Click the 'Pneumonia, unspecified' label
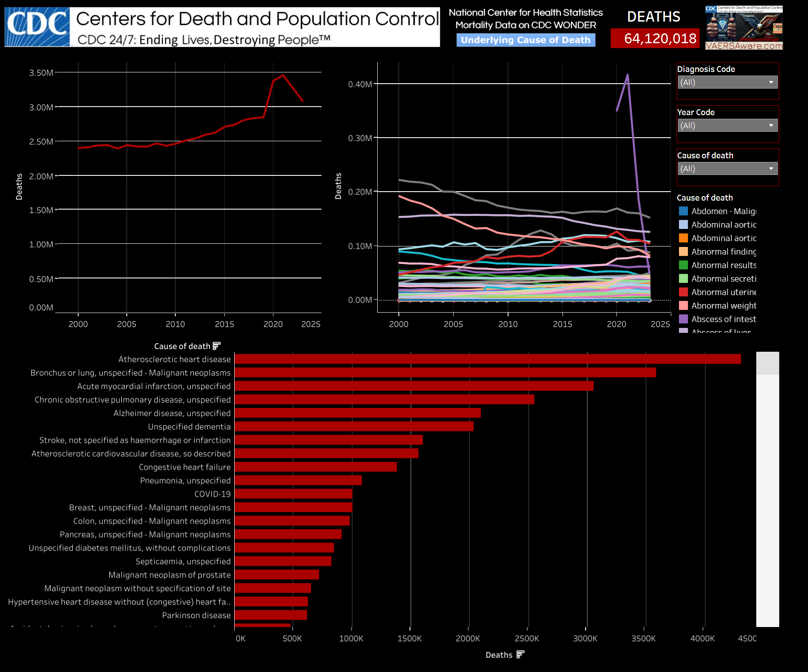The height and width of the screenshot is (672, 808). [185, 480]
